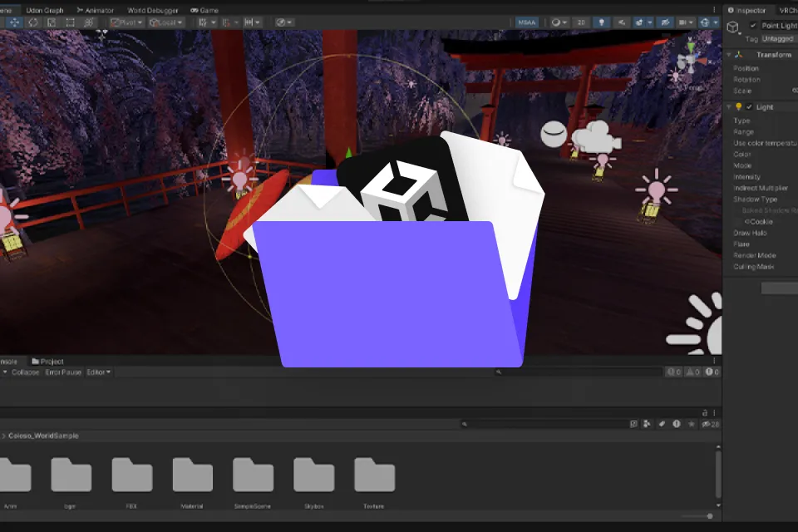
Task: Toggle the MSAA button
Action: [x=527, y=22]
